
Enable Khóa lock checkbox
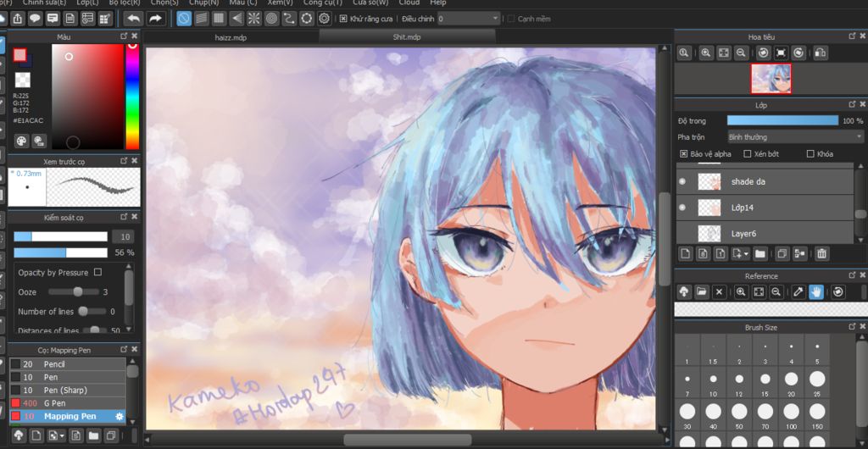810,153
